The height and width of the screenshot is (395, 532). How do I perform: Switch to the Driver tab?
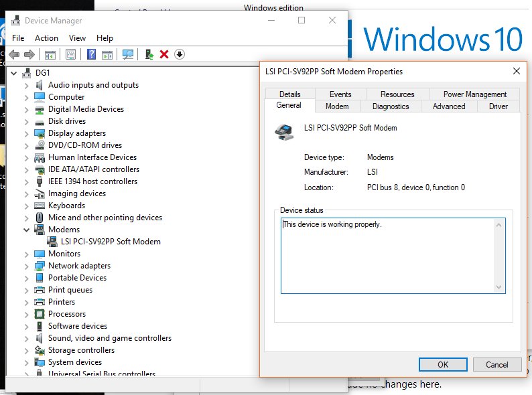[498, 106]
